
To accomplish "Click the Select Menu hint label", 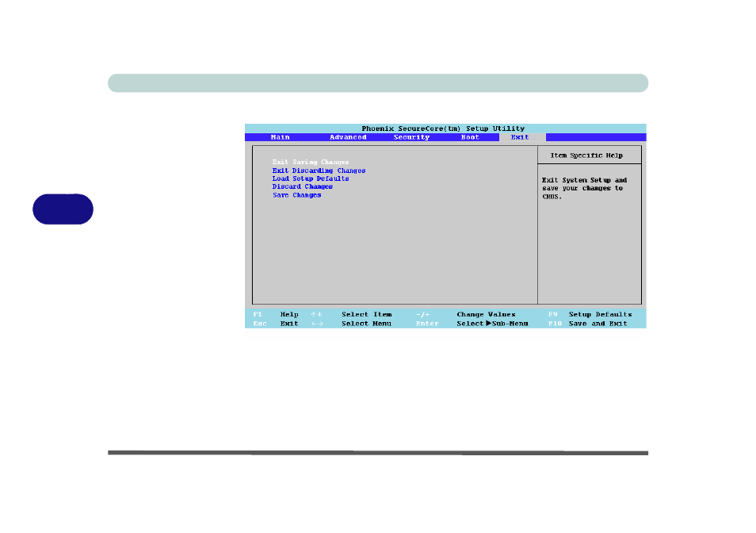I will pyautogui.click(x=366, y=324).
